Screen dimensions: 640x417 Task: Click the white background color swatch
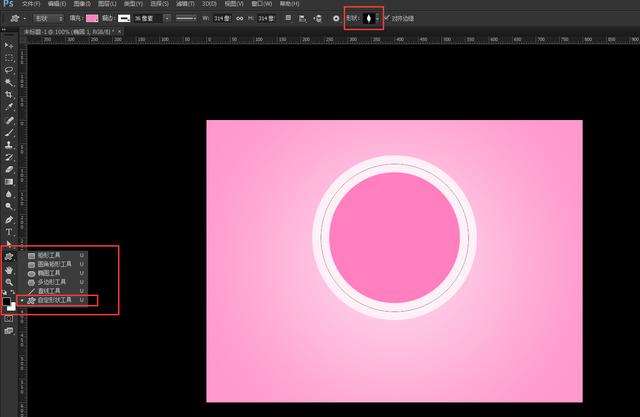12,307
